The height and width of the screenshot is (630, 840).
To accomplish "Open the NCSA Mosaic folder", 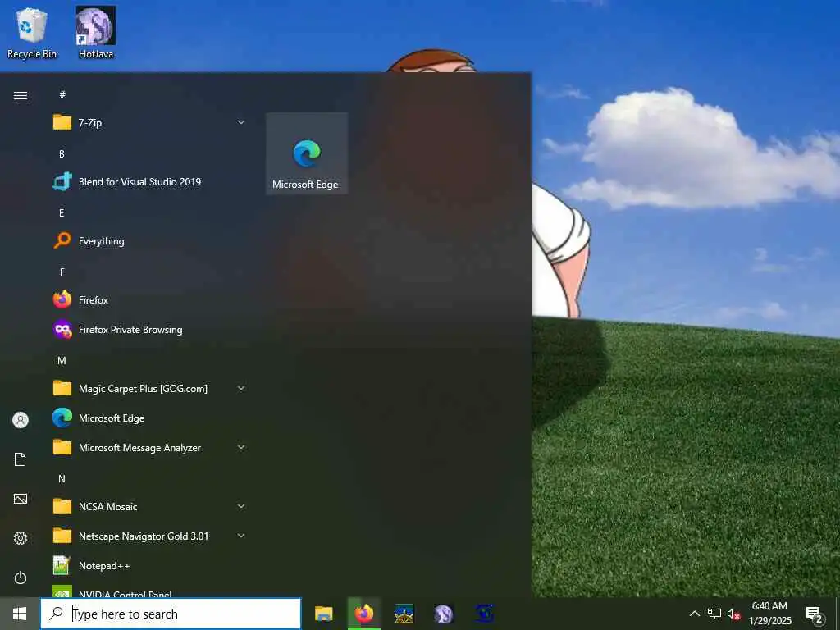I will (149, 506).
